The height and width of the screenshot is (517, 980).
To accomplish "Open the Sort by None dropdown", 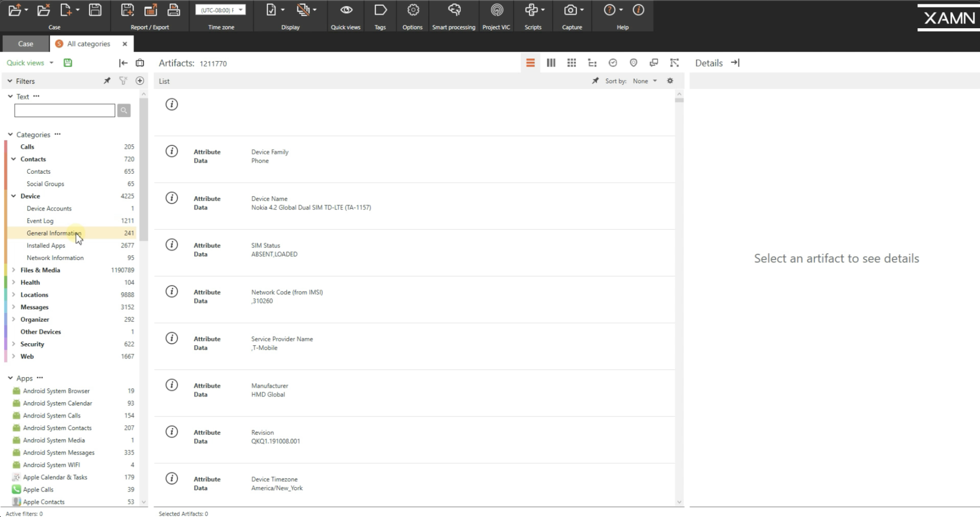I will 645,81.
